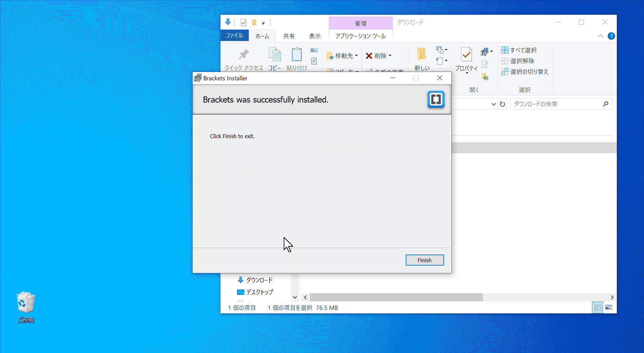Click the edit pencil icon in 開く group
This screenshot has width=644, height=353.
[484, 64]
